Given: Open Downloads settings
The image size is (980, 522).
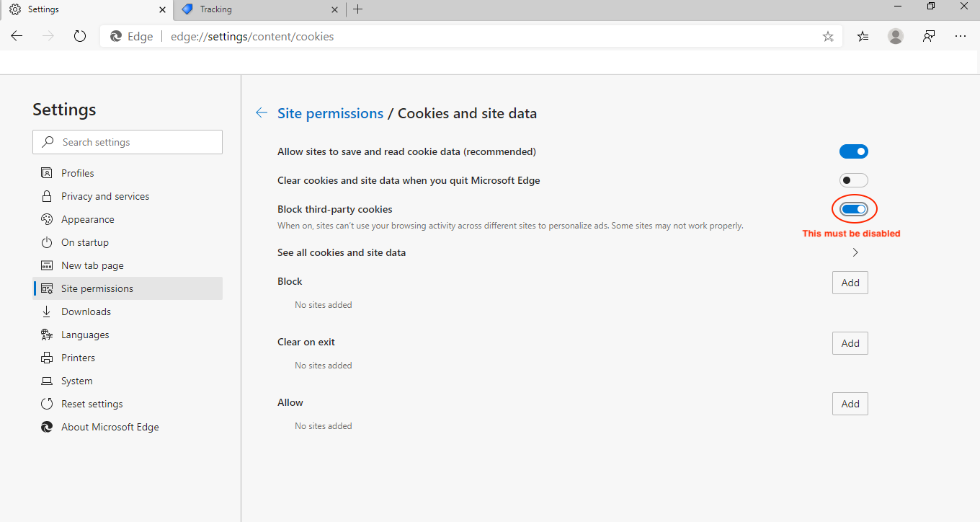Looking at the screenshot, I should 128,311.
